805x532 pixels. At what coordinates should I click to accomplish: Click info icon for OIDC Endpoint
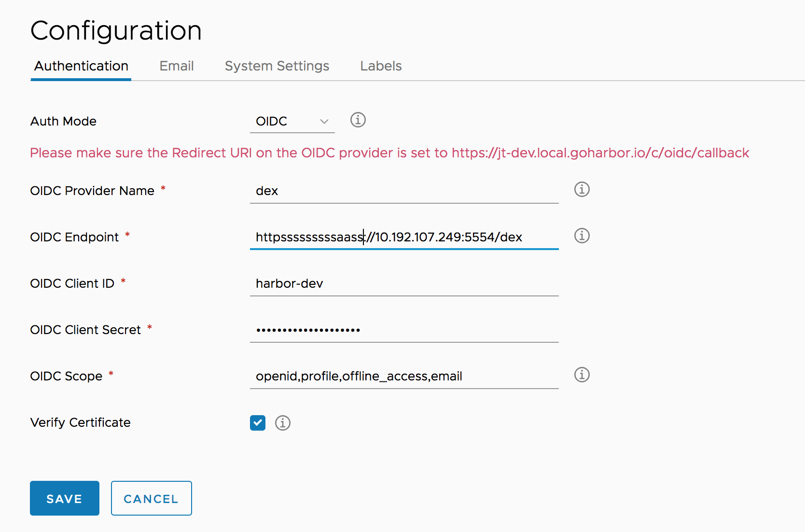coord(582,236)
